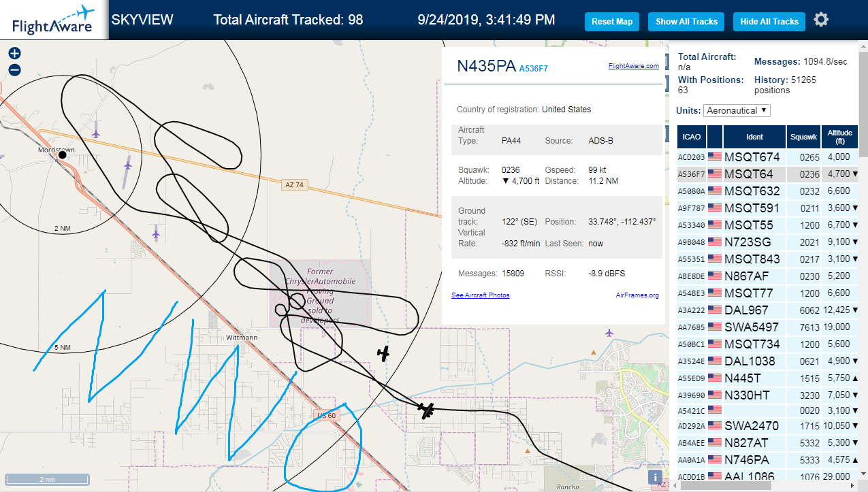This screenshot has width=868, height=492.
Task: Sort table by Squawk column header
Action: coord(803,137)
